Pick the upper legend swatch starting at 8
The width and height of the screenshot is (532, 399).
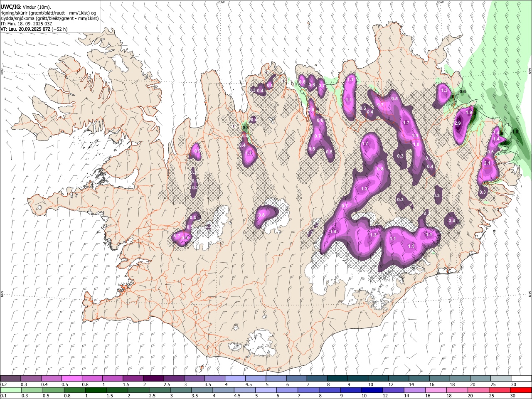[337, 378]
